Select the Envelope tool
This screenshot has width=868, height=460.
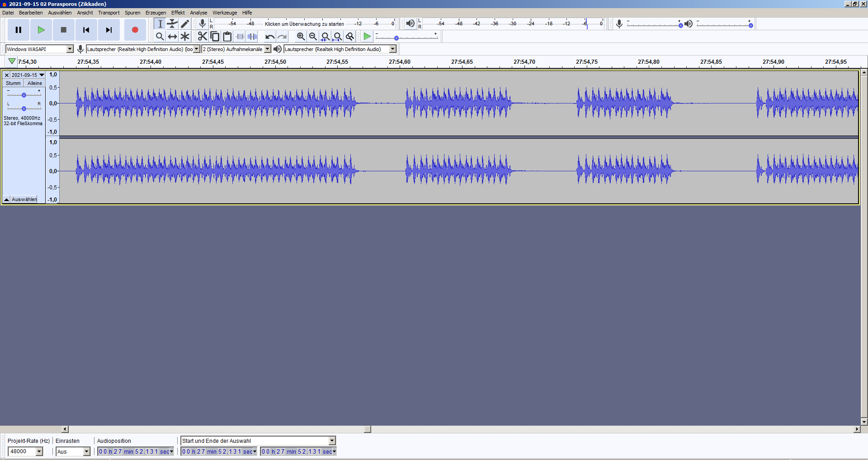click(x=172, y=24)
